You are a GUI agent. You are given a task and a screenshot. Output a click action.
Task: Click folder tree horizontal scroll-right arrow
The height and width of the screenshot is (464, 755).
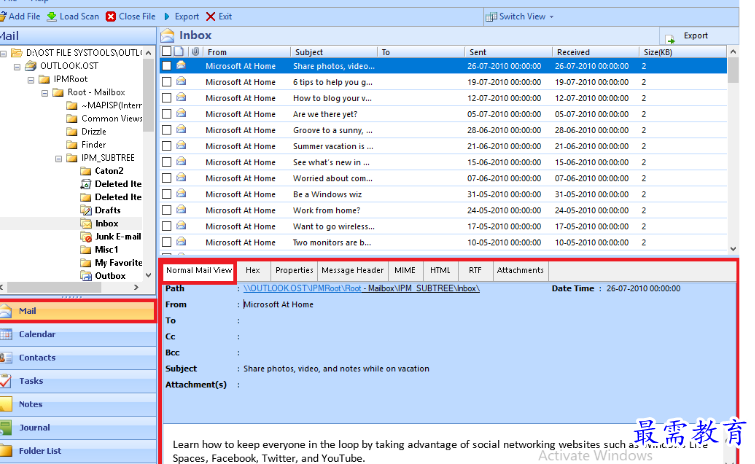point(136,287)
